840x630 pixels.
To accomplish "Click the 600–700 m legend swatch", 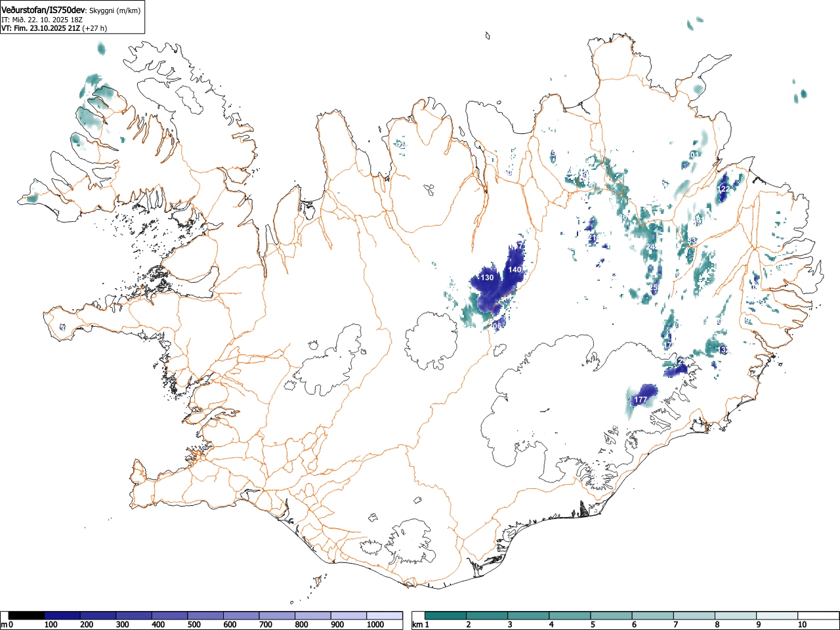I will coord(241,616).
